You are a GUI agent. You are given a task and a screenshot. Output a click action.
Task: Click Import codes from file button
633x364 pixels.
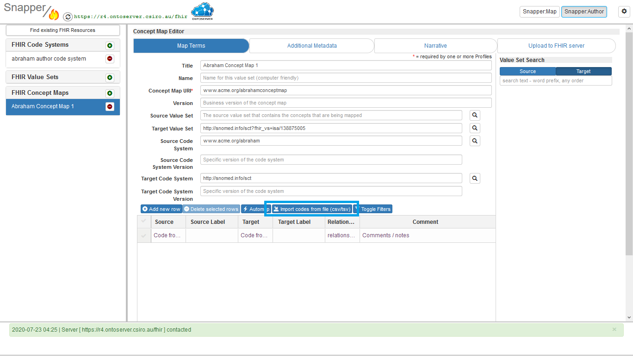311,209
